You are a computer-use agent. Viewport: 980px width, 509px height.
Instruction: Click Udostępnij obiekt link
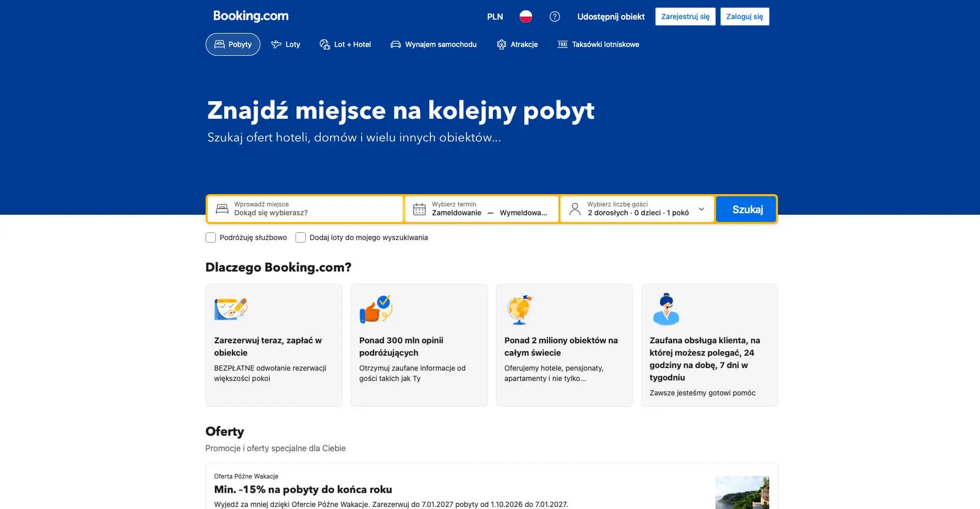(611, 17)
